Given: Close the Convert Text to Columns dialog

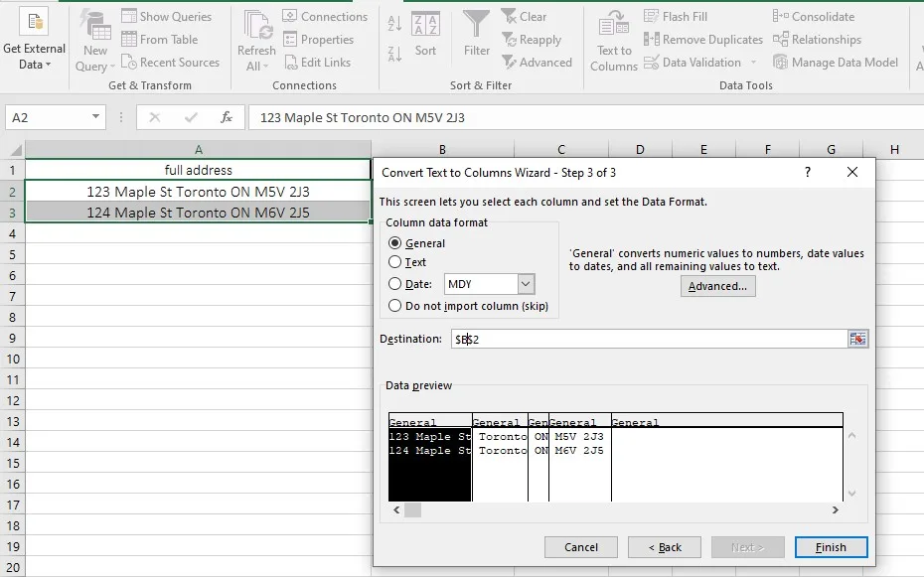Looking at the screenshot, I should tap(852, 172).
